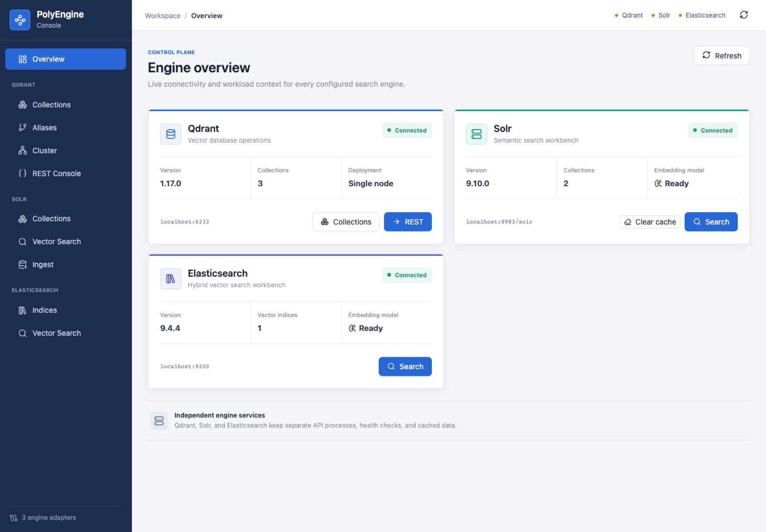Viewport: 766px width, 532px height.
Task: Open Collections from the Qdrant card
Action: click(346, 222)
